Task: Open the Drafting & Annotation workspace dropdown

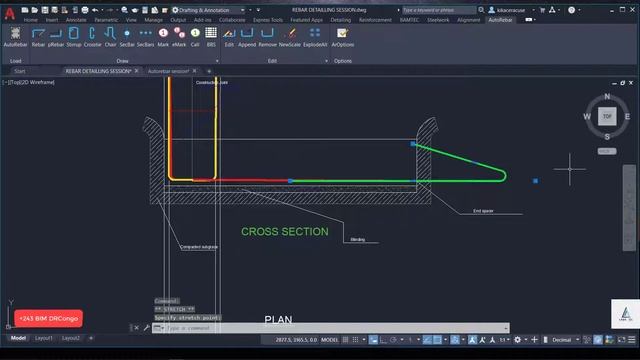Action: coord(242,10)
